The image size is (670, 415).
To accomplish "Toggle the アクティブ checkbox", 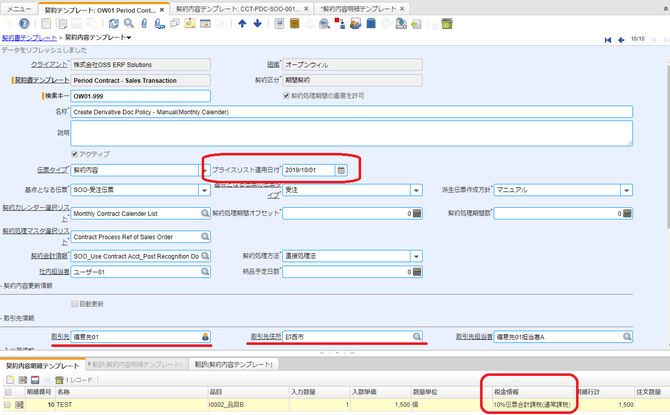I will click(x=74, y=154).
